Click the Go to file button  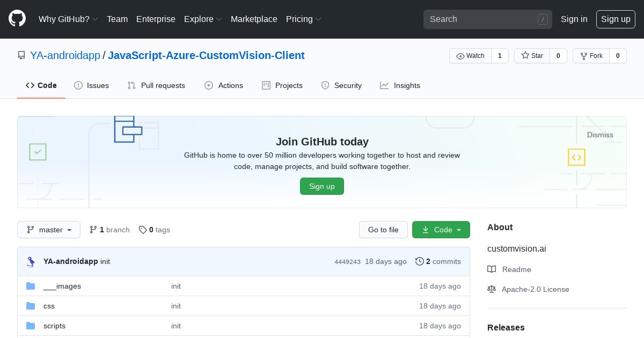pos(383,230)
